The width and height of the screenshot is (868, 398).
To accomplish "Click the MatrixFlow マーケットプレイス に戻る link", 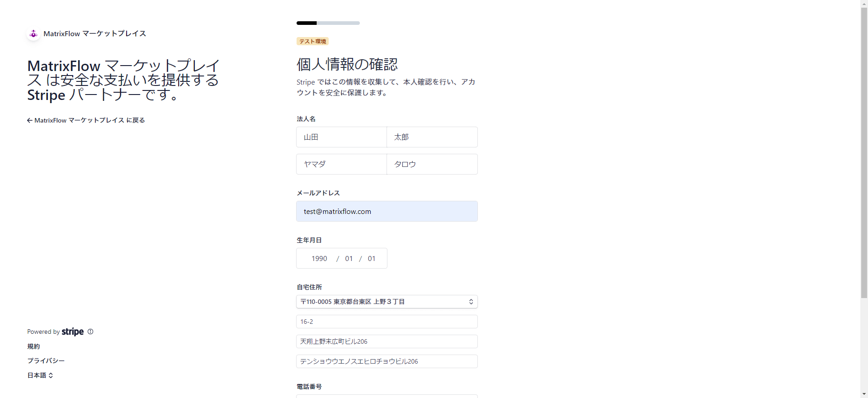I will tap(86, 120).
